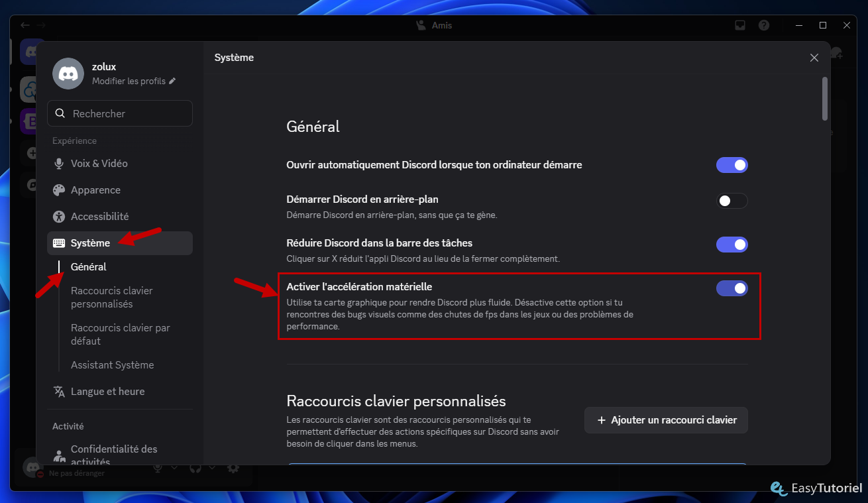The image size is (868, 503).
Task: Click the back arrow in Discord title bar
Action: (25, 25)
